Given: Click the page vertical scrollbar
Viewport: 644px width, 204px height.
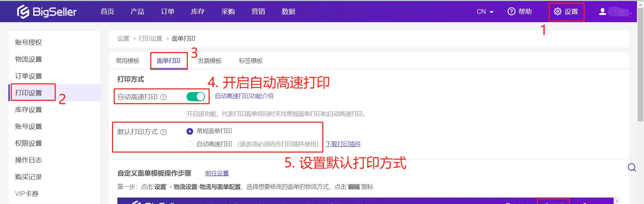Looking at the screenshot, I should pos(640,67).
